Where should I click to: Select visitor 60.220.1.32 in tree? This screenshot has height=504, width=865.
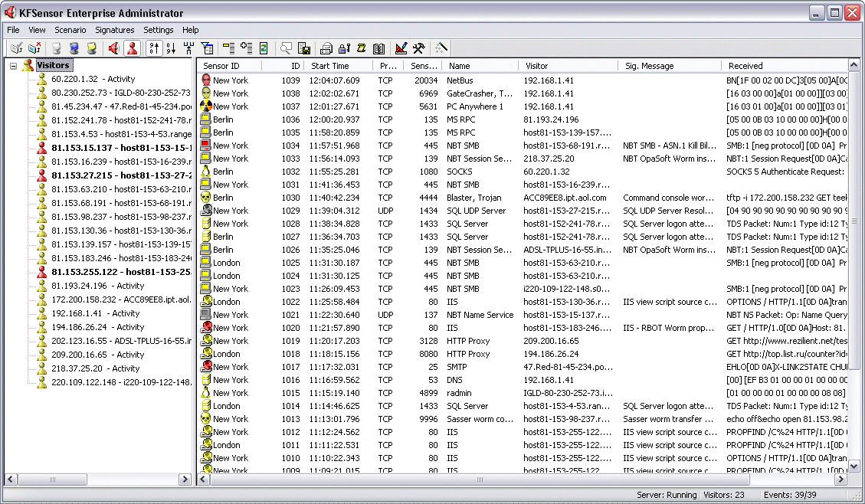point(93,79)
